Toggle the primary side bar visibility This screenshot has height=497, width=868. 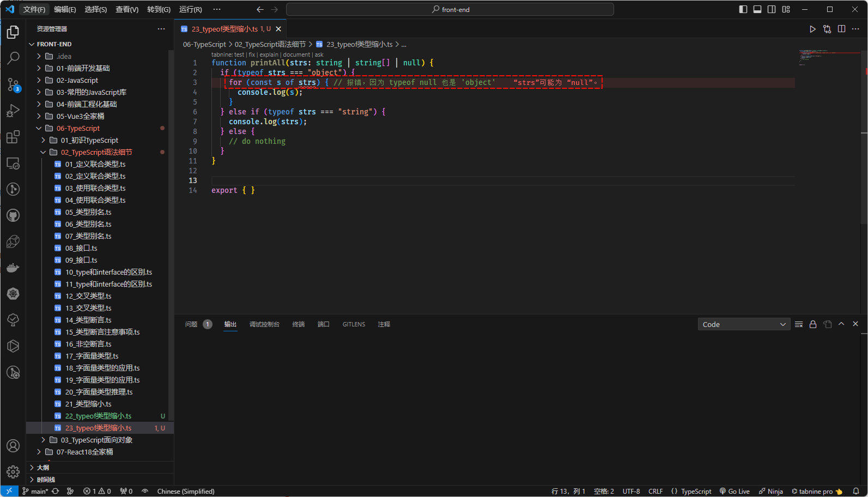point(743,9)
